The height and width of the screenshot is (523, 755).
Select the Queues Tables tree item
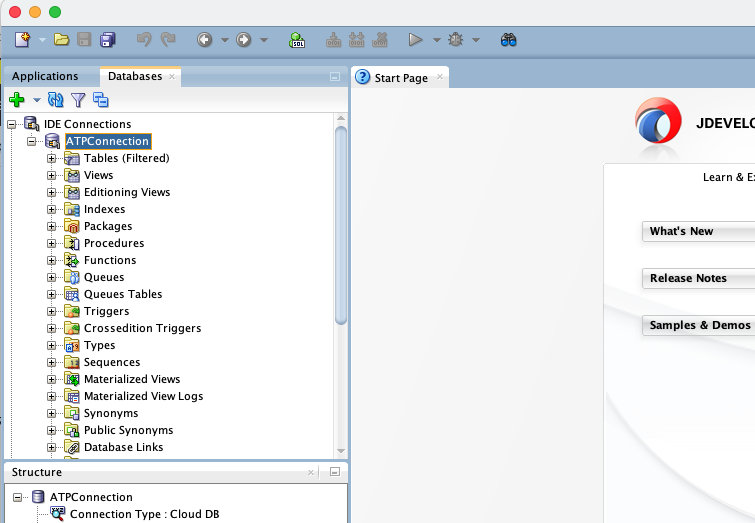coord(123,294)
